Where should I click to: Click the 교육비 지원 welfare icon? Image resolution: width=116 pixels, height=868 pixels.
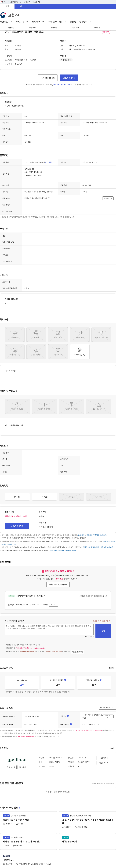click(80, 335)
